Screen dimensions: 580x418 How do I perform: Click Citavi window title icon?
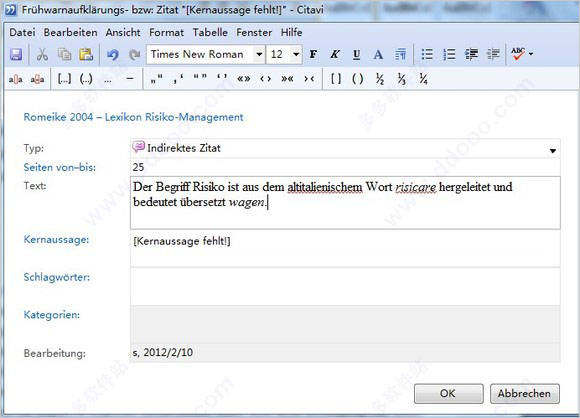point(11,10)
